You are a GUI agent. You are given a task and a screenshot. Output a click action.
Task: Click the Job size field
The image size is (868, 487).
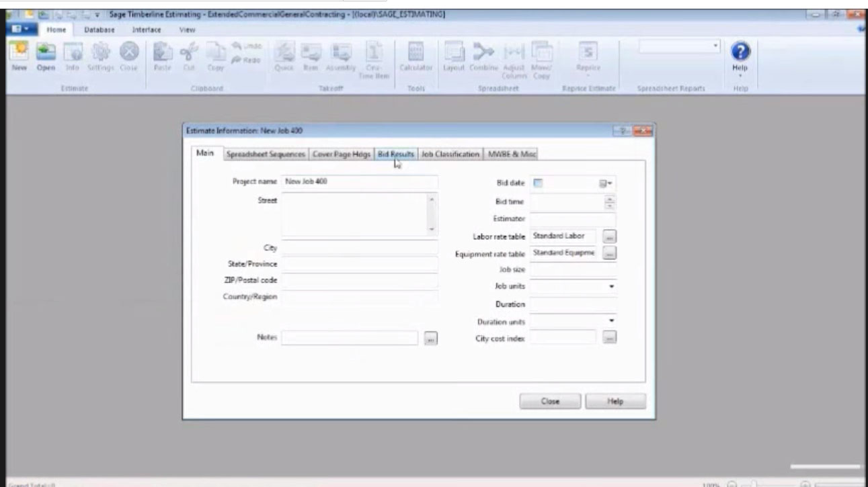coord(573,269)
